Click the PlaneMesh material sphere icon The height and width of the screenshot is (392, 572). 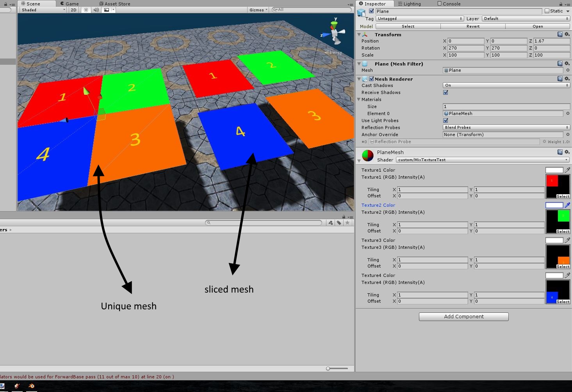[367, 155]
